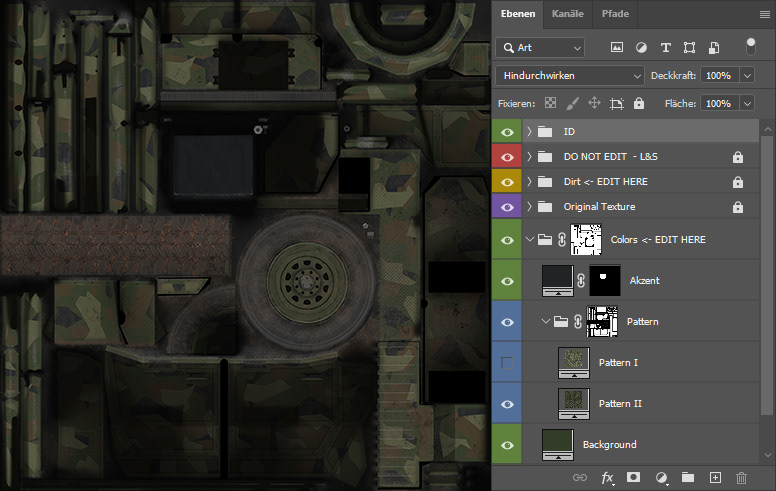Select the Pattern I layer thumbnail
776x491 pixels.
click(574, 362)
